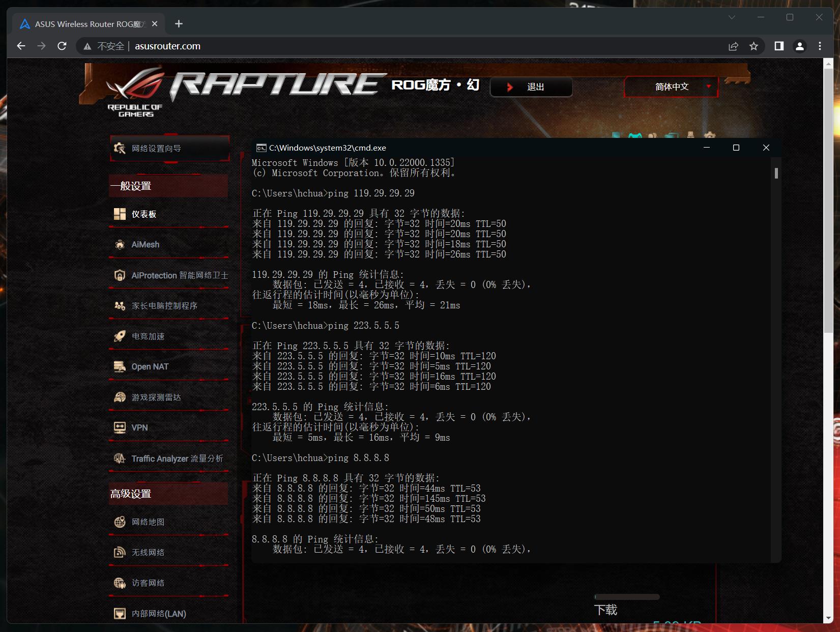The width and height of the screenshot is (840, 632).
Task: Select 无线网络 wireless menu item
Action: tap(148, 553)
